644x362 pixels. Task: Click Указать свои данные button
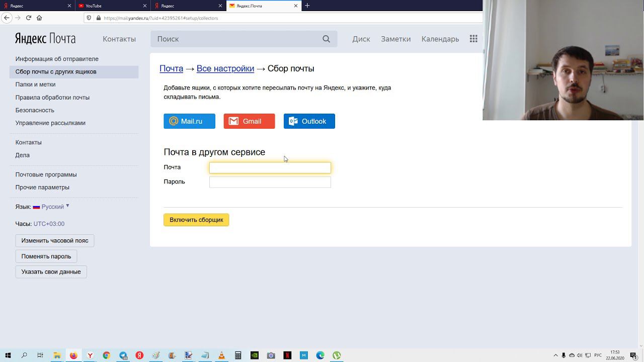[x=51, y=272]
